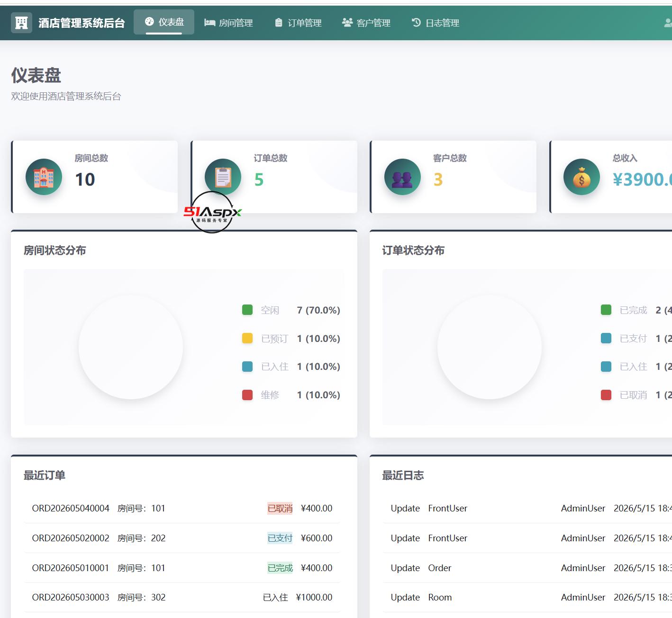Click the 已完成 label in order legend
The width and height of the screenshot is (672, 618).
tap(634, 310)
